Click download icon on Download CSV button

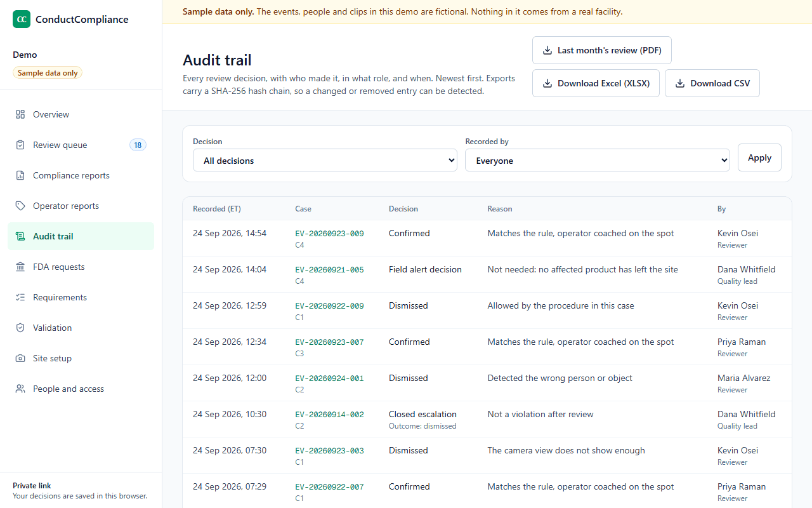[680, 83]
